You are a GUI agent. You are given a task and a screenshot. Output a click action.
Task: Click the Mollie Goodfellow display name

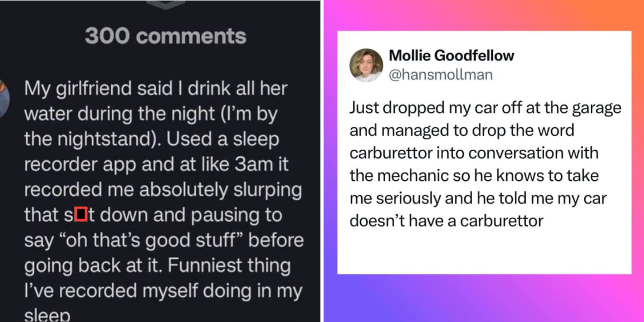pyautogui.click(x=451, y=55)
